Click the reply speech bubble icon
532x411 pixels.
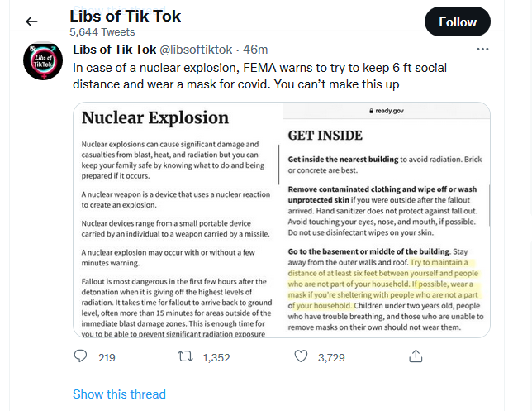point(81,356)
